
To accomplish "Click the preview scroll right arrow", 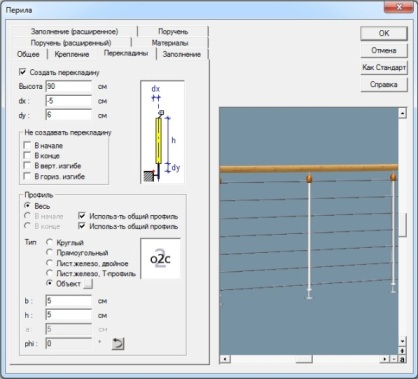I will point(385,359).
